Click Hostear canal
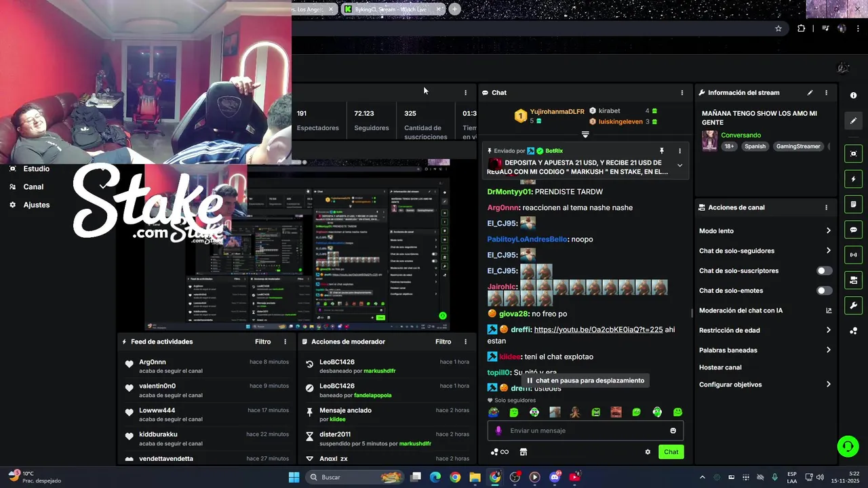Screen dimensions: 868x488 (720, 367)
